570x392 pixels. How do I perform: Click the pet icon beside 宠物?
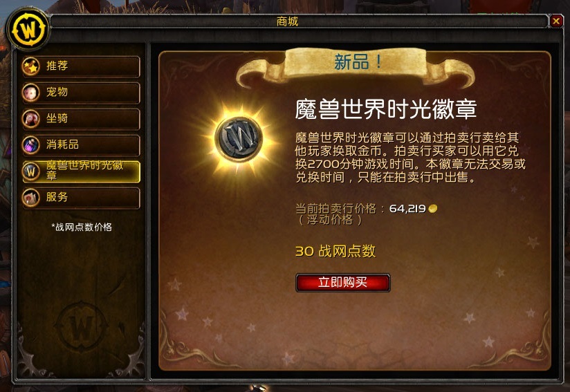[31, 92]
